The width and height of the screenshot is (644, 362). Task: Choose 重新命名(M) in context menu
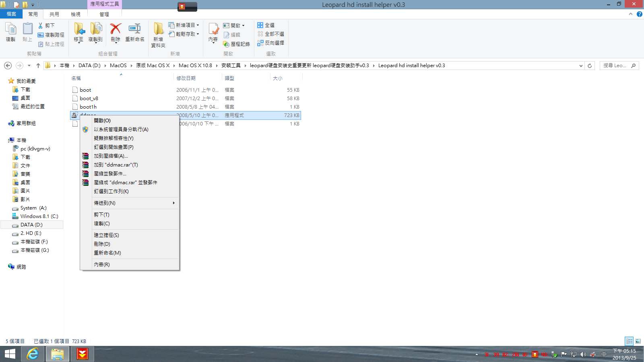coord(130,253)
